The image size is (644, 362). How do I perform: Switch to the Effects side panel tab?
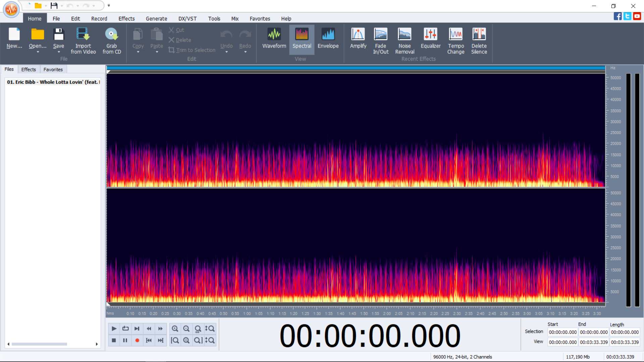click(29, 69)
